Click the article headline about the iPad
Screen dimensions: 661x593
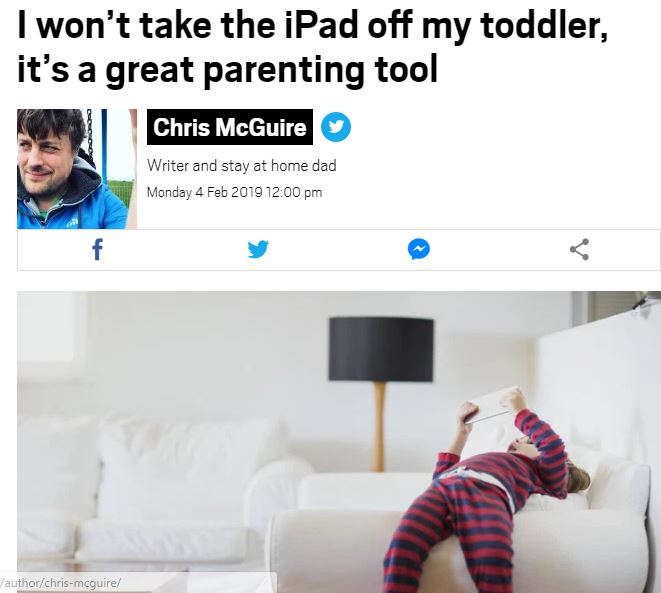312,46
